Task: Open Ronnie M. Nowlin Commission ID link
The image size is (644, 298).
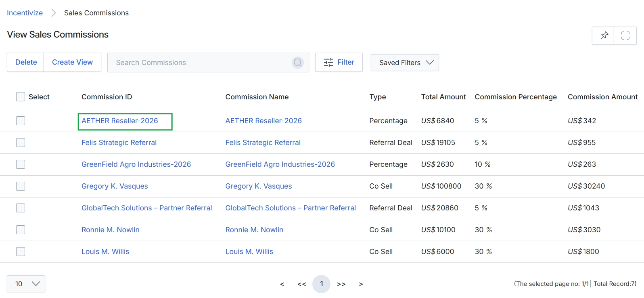Action: (111, 230)
